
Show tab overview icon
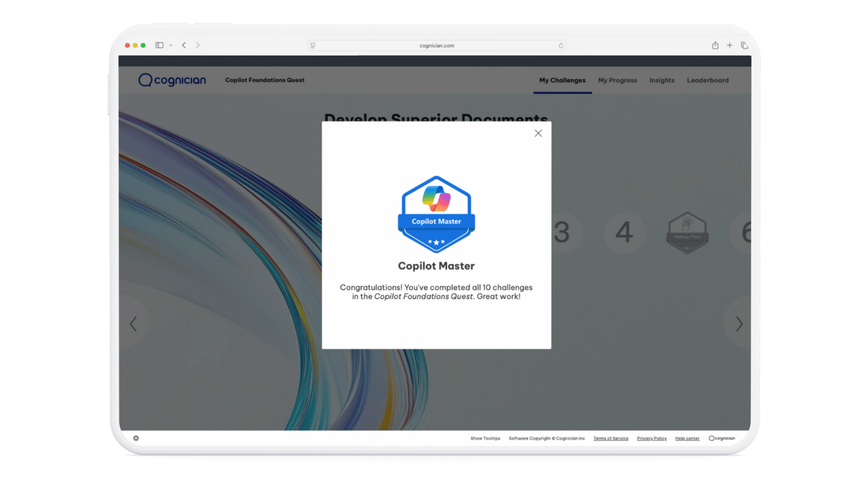point(744,45)
